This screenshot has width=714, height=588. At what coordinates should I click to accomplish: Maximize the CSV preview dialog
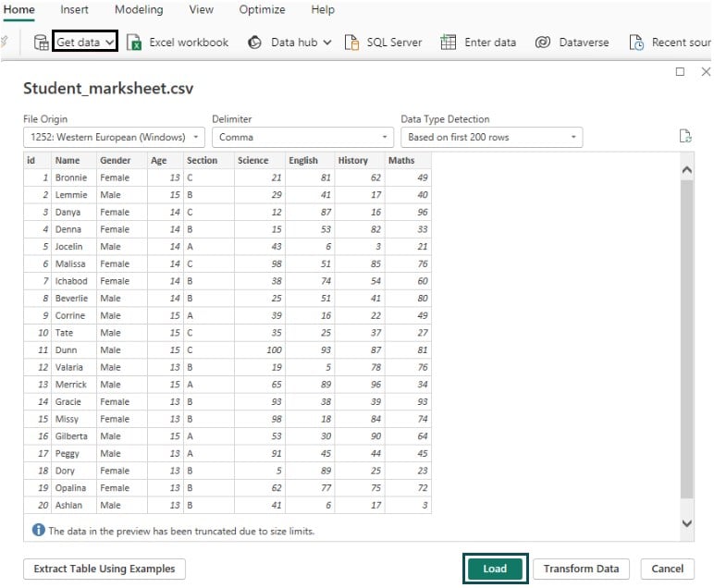point(680,71)
